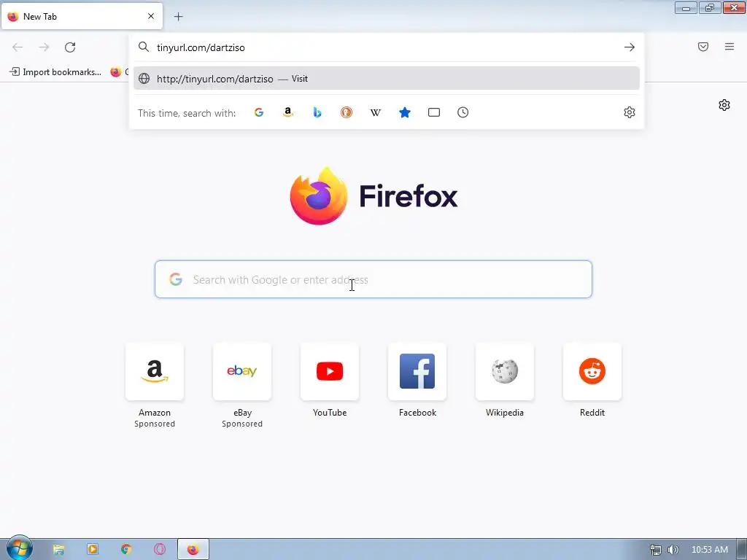Viewport: 747px width, 560px height.
Task: Open the volume control in the system tray
Action: point(673,550)
